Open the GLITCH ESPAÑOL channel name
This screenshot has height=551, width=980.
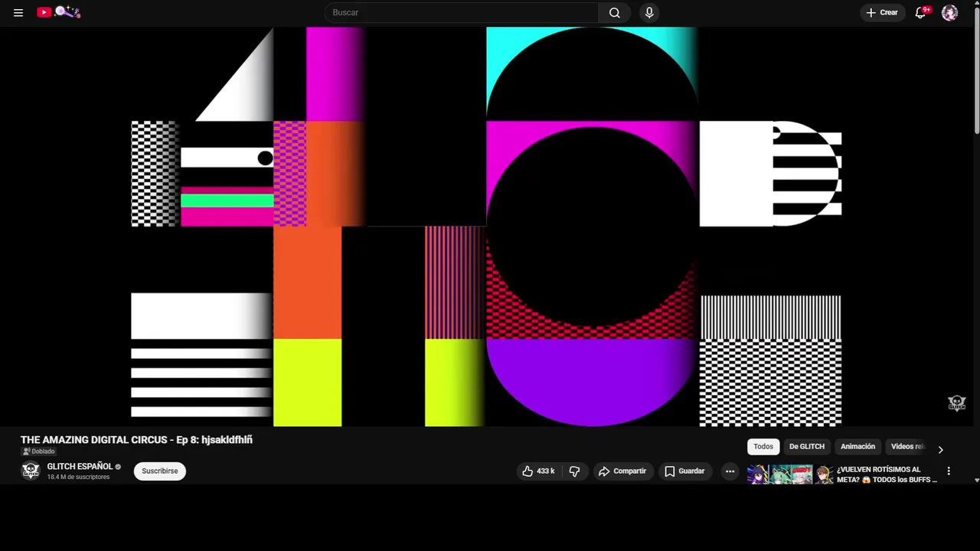tap(80, 466)
